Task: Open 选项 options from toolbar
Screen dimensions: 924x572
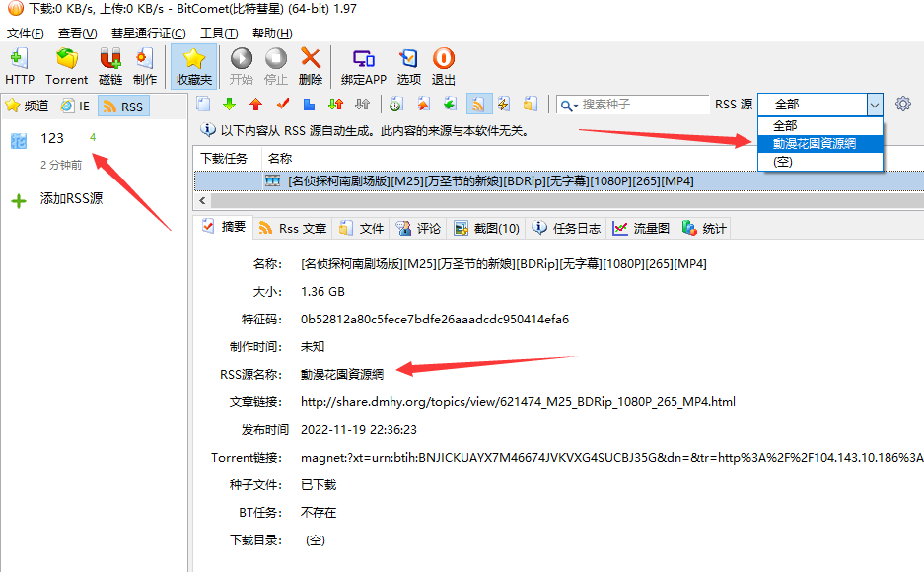Action: (x=408, y=66)
